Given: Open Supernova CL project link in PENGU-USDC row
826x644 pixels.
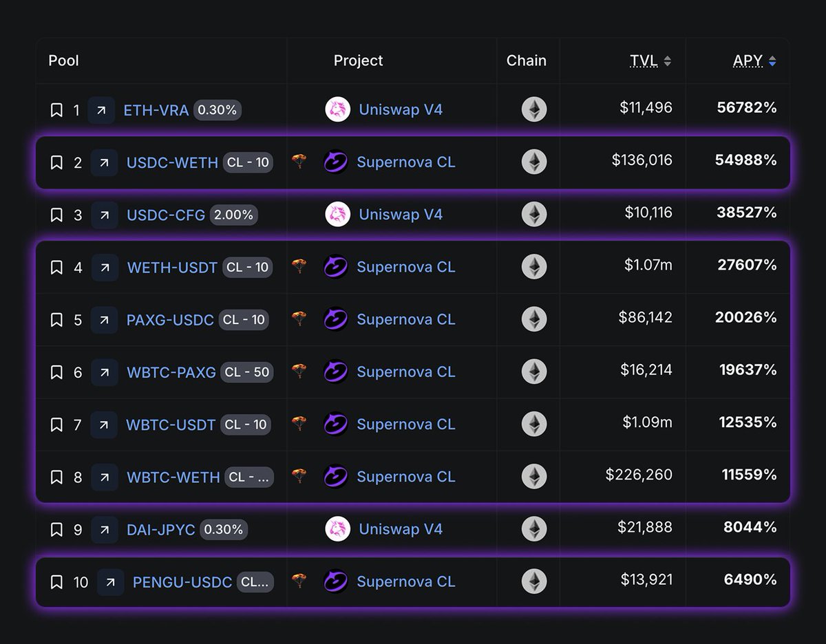Looking at the screenshot, I should point(406,581).
